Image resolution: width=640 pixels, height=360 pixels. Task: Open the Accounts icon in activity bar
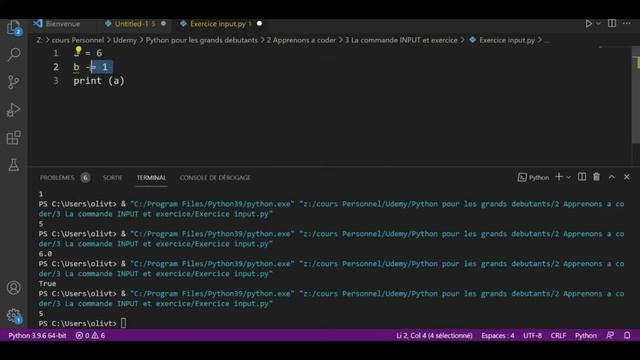tap(13, 288)
